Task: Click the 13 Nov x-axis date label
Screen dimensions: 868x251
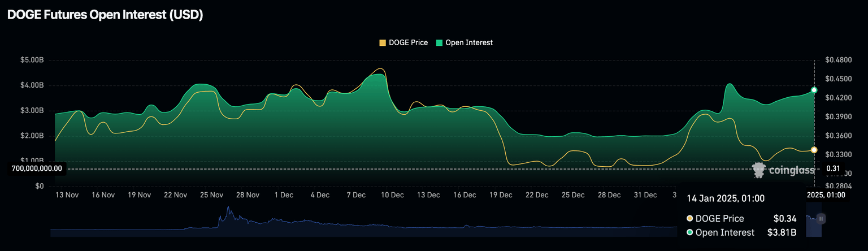Action: pyautogui.click(x=67, y=195)
